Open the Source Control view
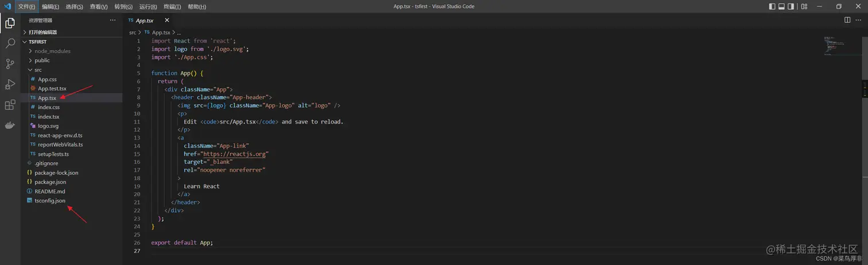This screenshot has width=868, height=265. [10, 64]
